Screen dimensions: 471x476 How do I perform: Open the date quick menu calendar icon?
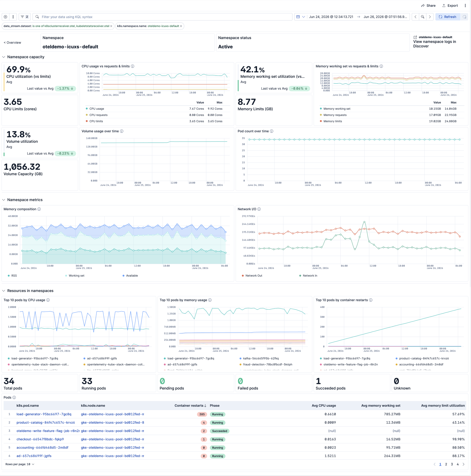[x=301, y=17]
